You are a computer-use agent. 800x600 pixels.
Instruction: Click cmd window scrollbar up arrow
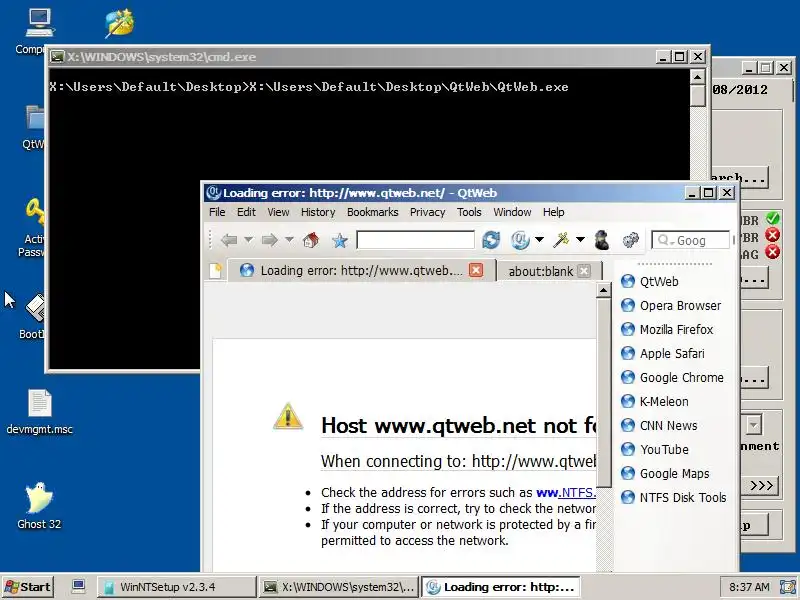pyautogui.click(x=697, y=77)
